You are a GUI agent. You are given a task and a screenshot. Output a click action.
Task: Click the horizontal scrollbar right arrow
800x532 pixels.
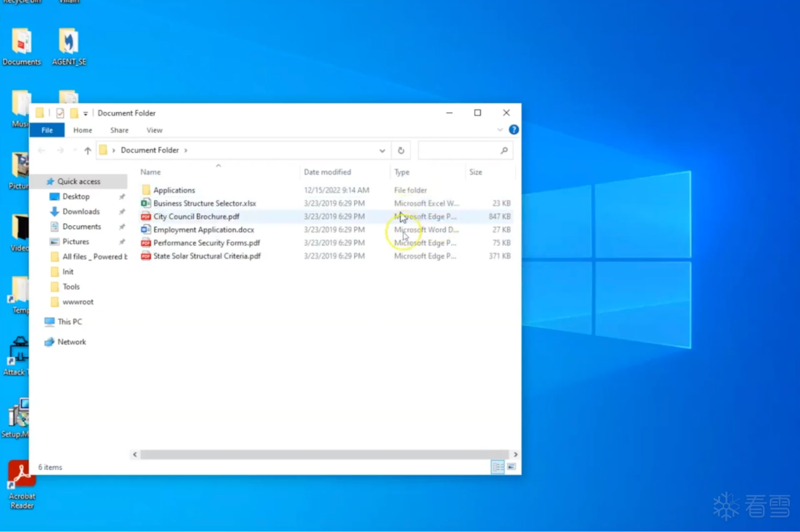pyautogui.click(x=515, y=454)
